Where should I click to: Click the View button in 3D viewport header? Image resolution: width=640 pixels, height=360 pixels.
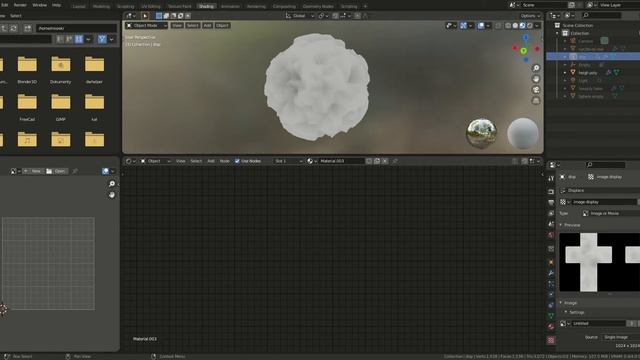click(x=177, y=25)
